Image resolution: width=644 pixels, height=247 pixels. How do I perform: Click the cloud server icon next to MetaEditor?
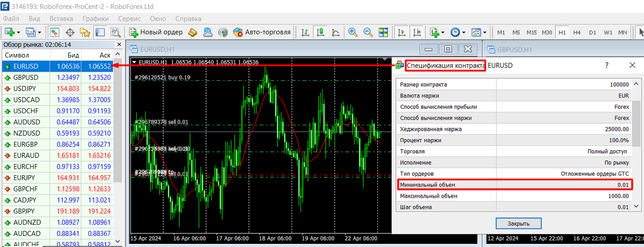[x=208, y=32]
